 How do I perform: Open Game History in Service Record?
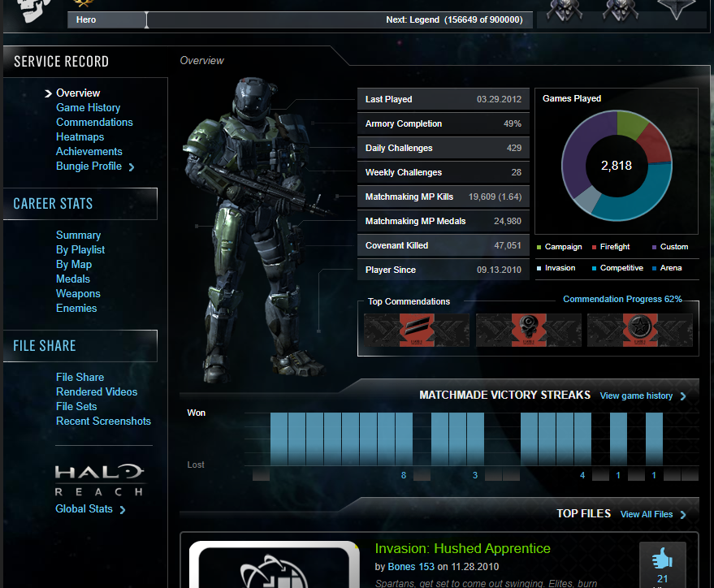88,108
